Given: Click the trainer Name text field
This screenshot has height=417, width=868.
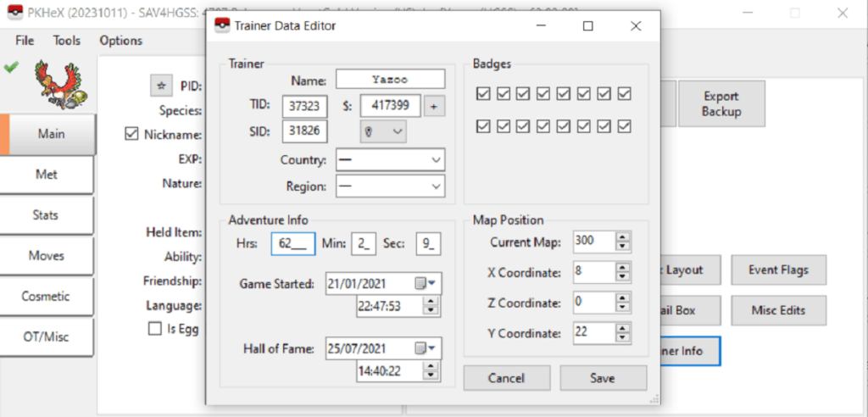Looking at the screenshot, I should (390, 79).
